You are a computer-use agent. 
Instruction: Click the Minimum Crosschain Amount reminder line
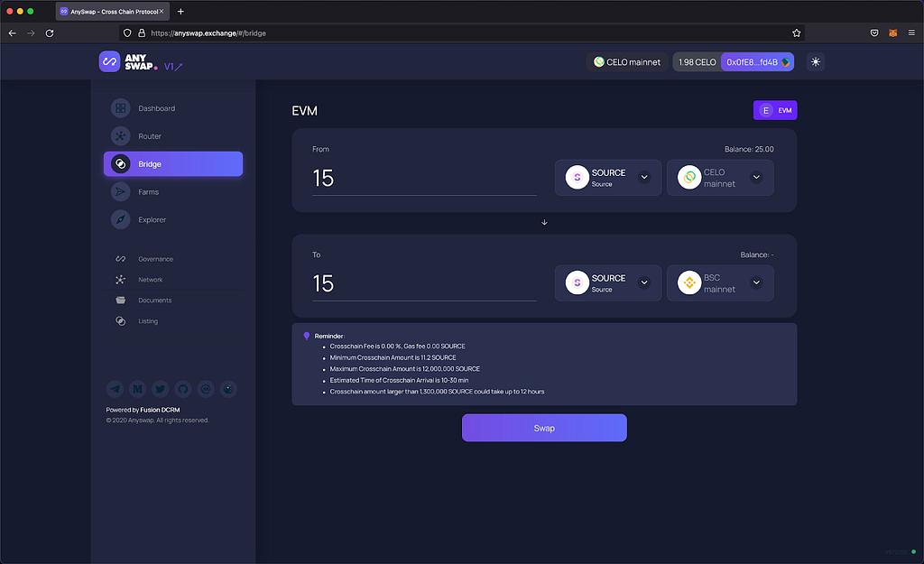point(393,357)
